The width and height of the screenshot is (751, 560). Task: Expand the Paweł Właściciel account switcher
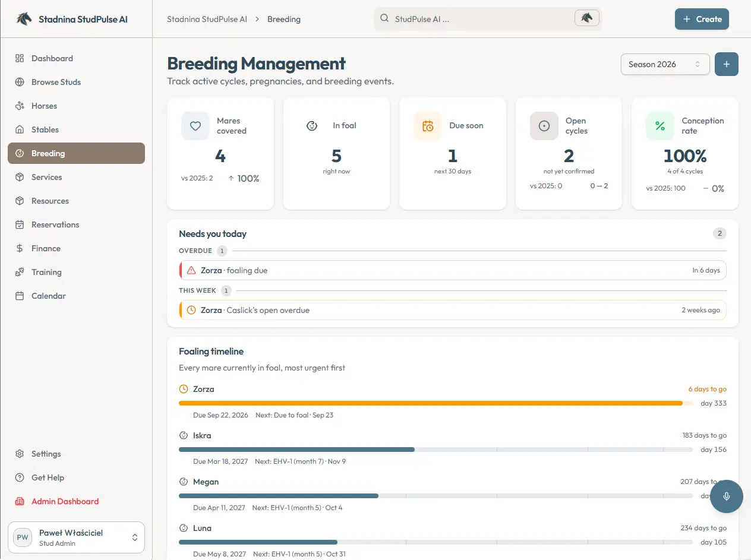[x=76, y=537]
